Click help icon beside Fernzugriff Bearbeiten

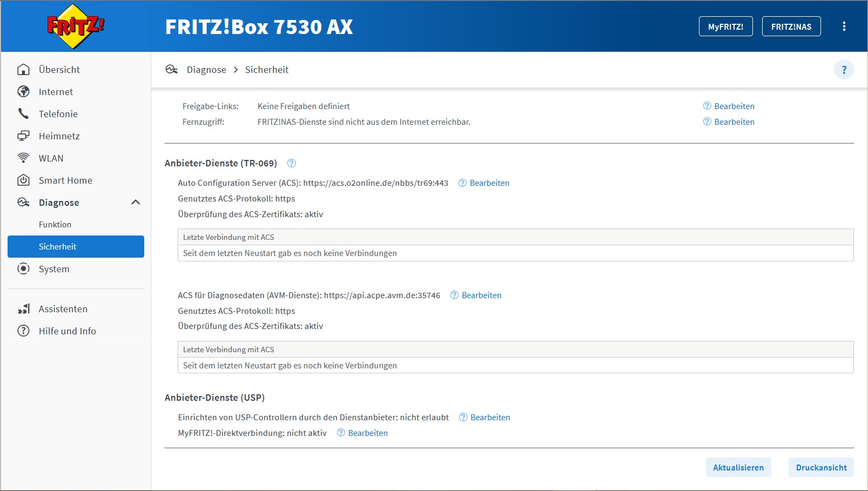[x=707, y=122]
